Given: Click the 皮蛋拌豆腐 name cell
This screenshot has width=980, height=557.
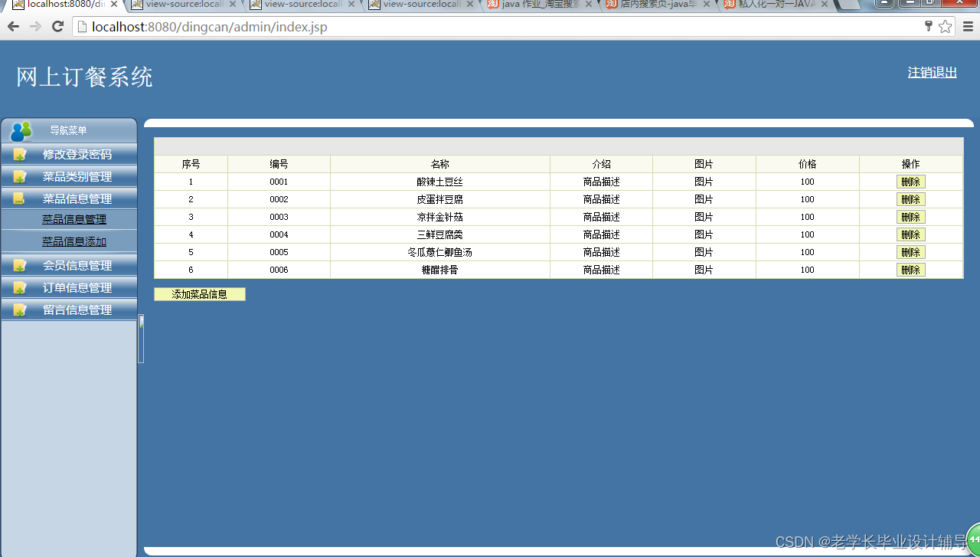Looking at the screenshot, I should tap(440, 199).
